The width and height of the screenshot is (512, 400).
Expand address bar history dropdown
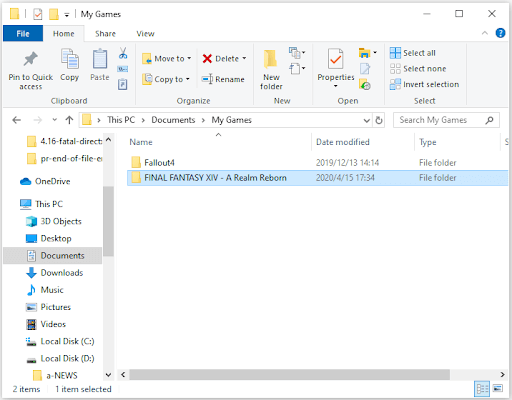coord(367,120)
